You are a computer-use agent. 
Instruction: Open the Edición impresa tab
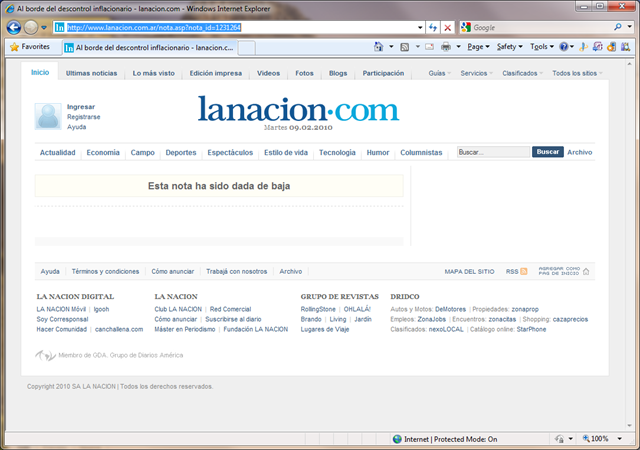coord(216,73)
